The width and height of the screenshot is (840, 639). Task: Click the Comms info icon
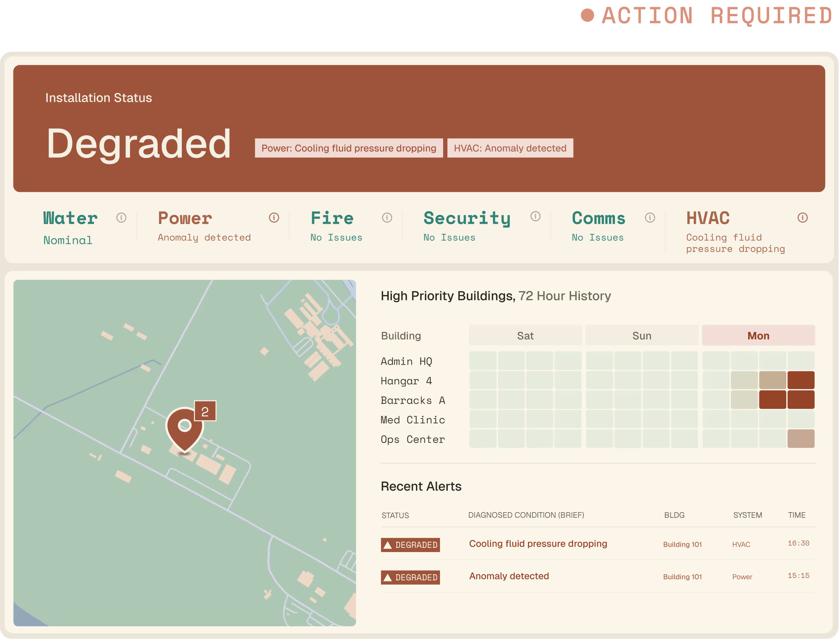point(650,218)
